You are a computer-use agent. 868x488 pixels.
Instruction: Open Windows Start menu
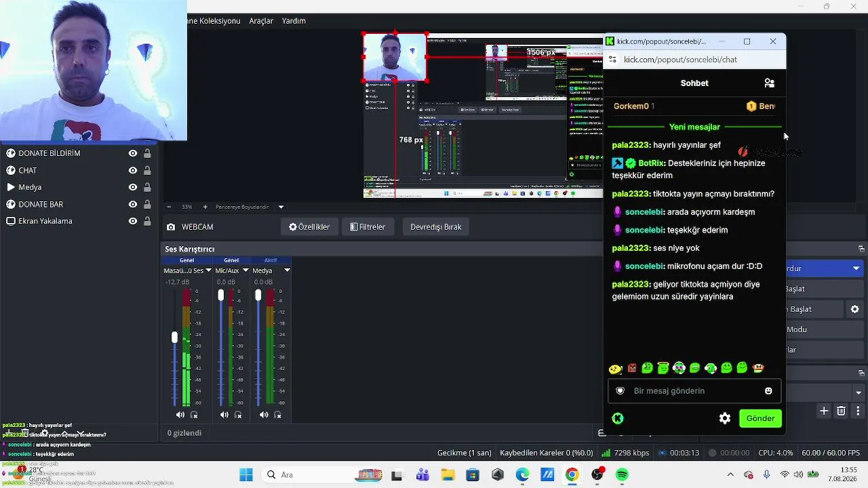(245, 475)
